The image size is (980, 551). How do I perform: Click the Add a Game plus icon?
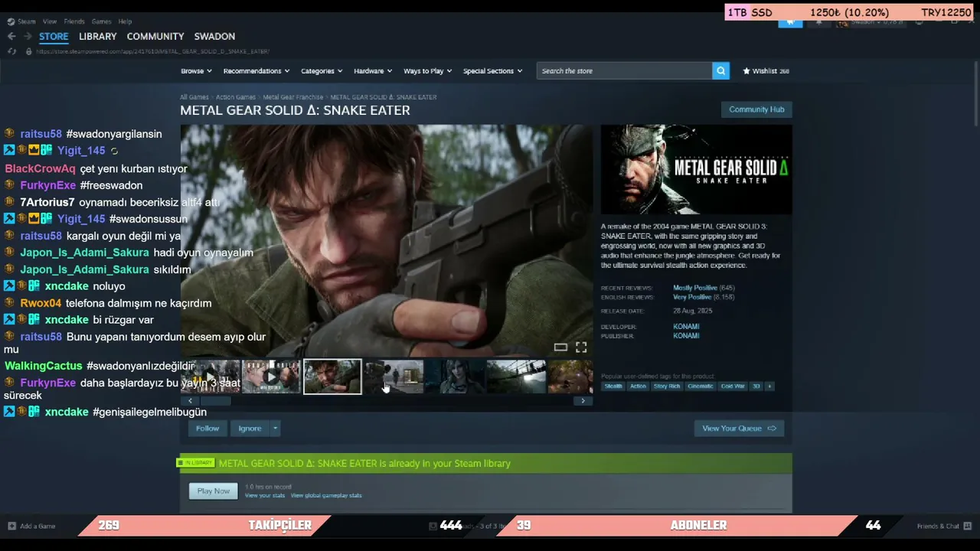click(x=11, y=527)
